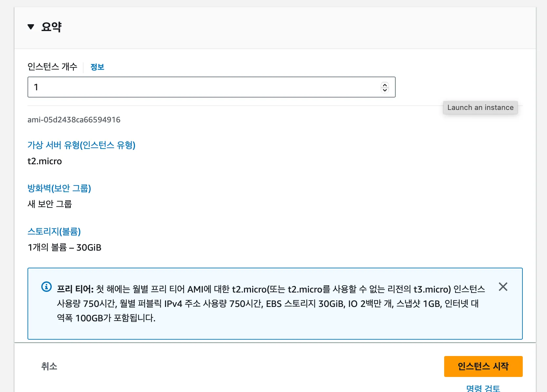The width and height of the screenshot is (547, 392).
Task: Click the 인스턴스 시작 launch button
Action: [483, 366]
